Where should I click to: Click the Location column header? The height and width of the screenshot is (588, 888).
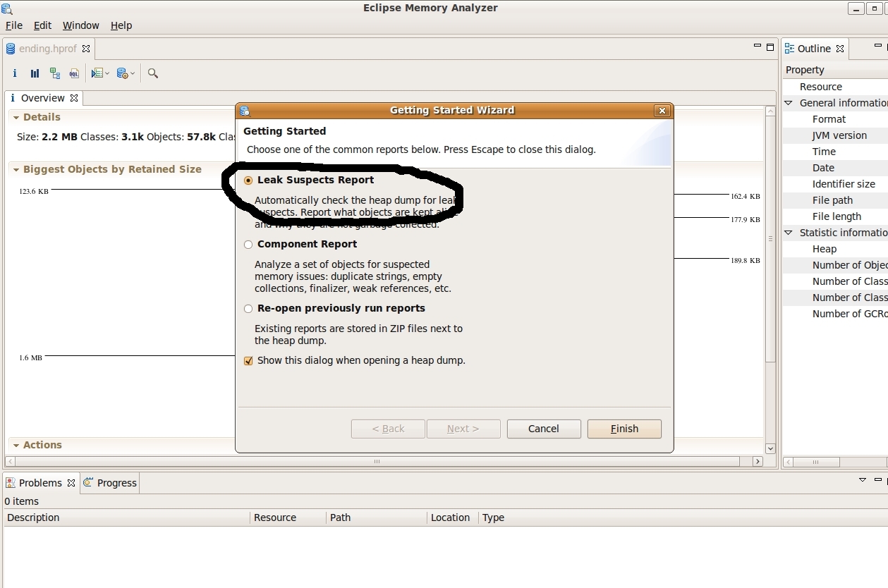pos(453,517)
